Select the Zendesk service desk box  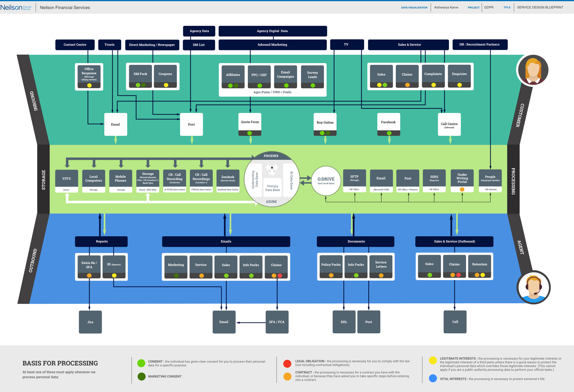tap(228, 181)
